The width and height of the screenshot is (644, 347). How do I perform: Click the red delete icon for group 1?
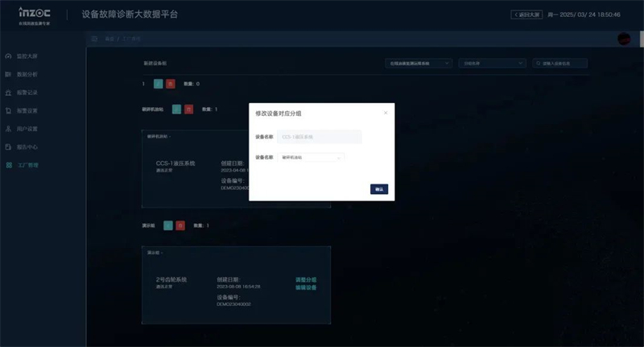click(x=169, y=84)
